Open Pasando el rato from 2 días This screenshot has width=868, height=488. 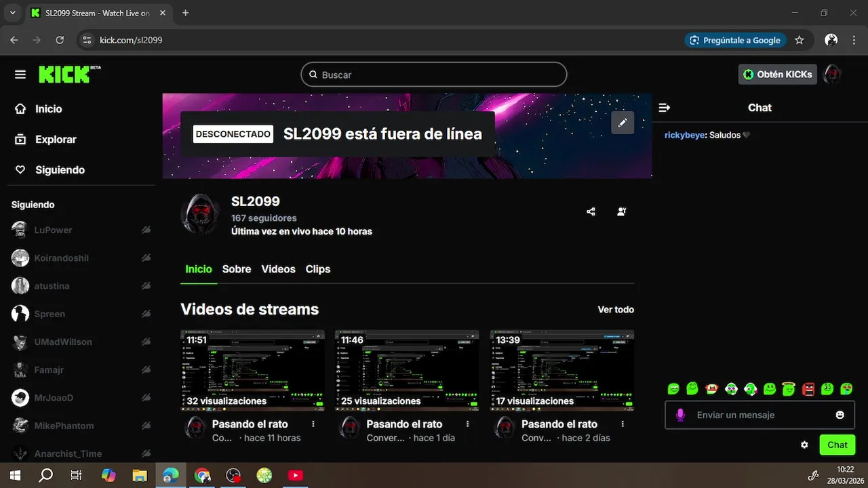click(x=559, y=424)
